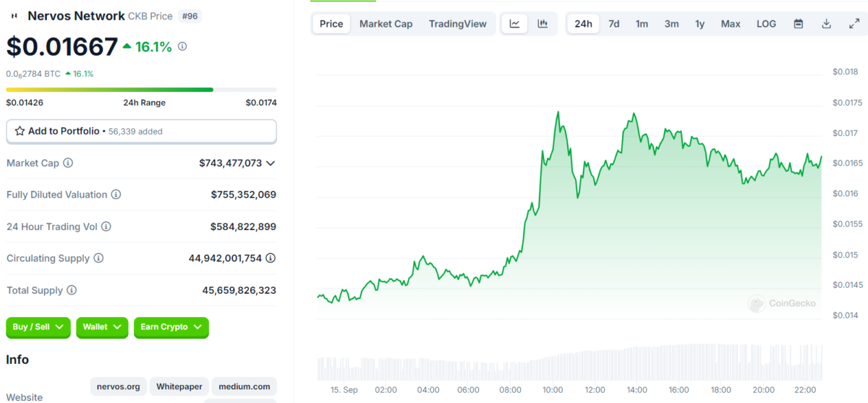The height and width of the screenshot is (403, 868).
Task: Click info icon next to Circulating Supply label
Action: tap(98, 258)
